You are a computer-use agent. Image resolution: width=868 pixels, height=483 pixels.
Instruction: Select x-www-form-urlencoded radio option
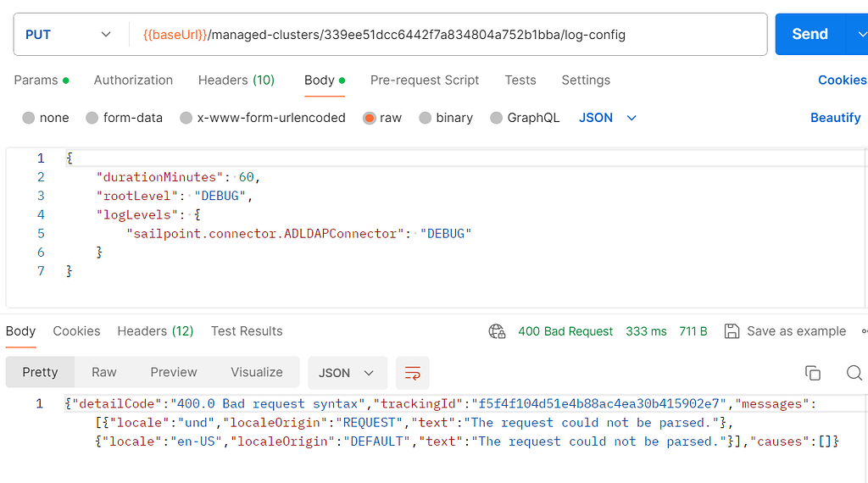pos(186,118)
